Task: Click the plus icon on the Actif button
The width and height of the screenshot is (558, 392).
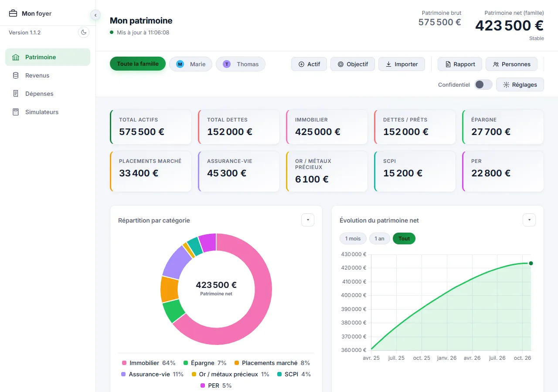Action: 301,64
